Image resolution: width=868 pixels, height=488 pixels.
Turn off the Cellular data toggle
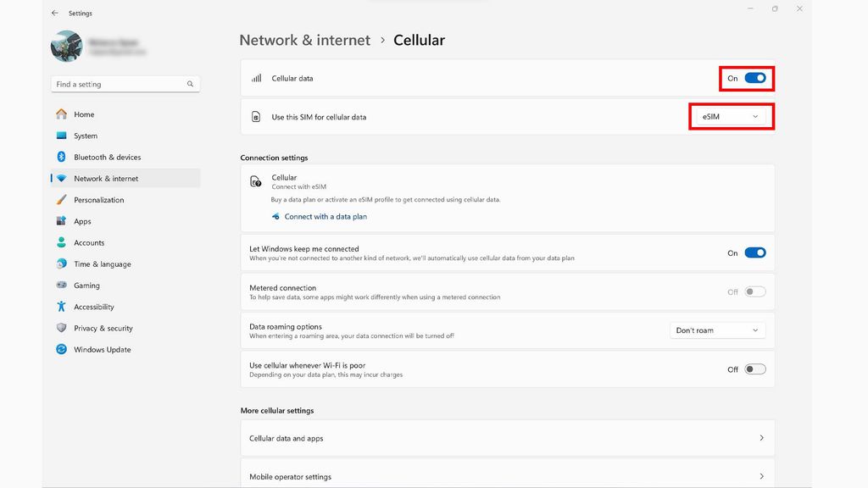754,79
